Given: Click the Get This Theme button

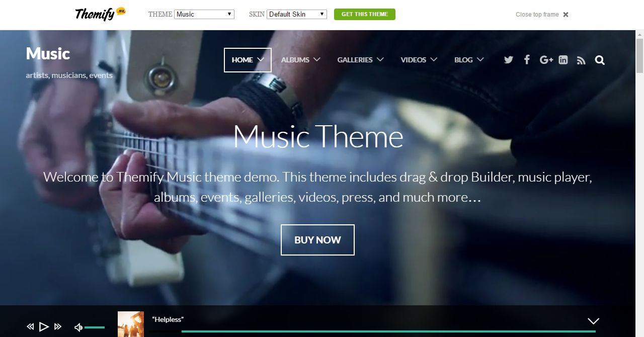Looking at the screenshot, I should click(365, 14).
